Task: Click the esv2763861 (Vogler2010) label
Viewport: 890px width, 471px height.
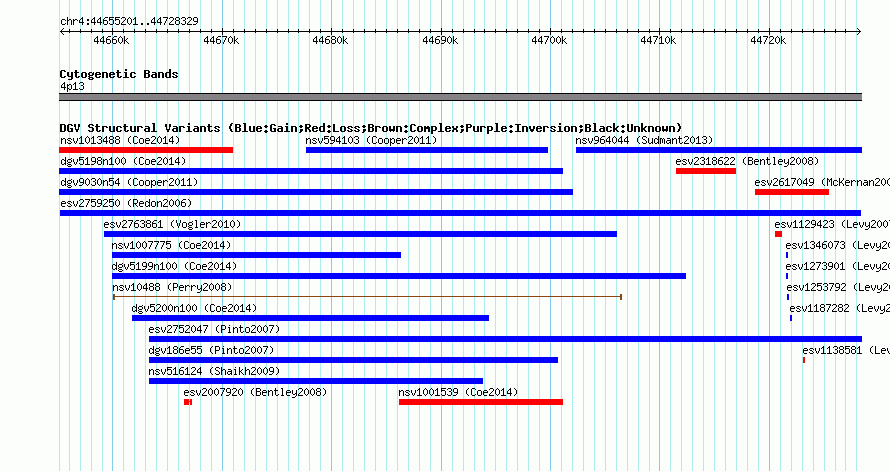Action: pyautogui.click(x=173, y=224)
